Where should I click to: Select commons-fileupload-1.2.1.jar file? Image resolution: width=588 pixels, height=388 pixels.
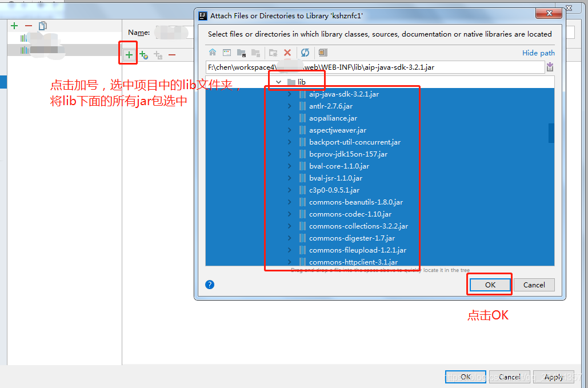pos(358,250)
